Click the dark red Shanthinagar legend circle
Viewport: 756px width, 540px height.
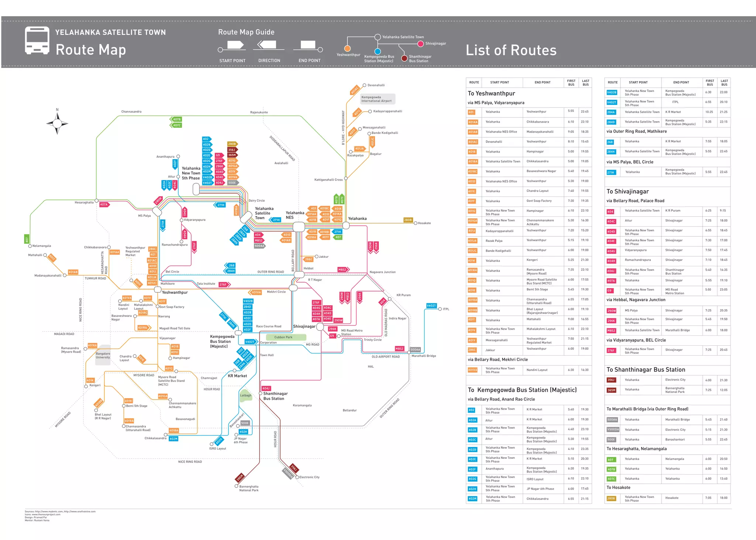tap(404, 58)
